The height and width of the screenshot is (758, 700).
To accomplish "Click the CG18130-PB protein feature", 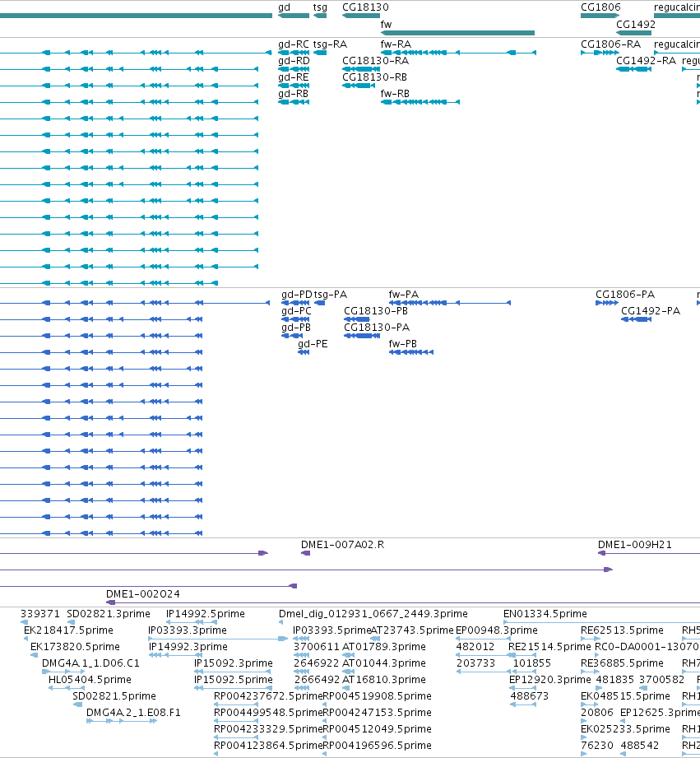I will click(357, 319).
